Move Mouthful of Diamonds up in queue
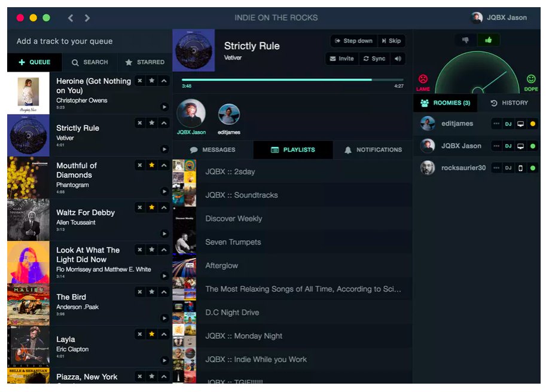This screenshot has height=392, width=549. pos(164,165)
